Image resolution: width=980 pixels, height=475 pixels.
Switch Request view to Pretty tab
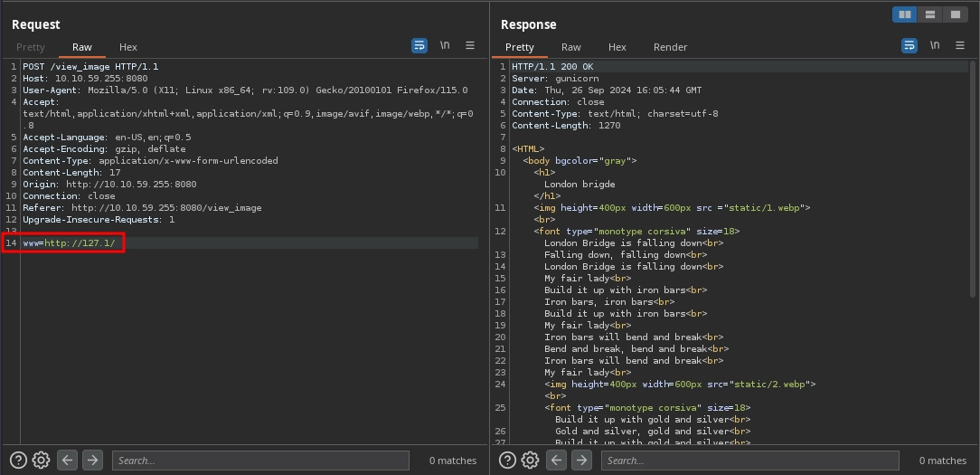[30, 47]
